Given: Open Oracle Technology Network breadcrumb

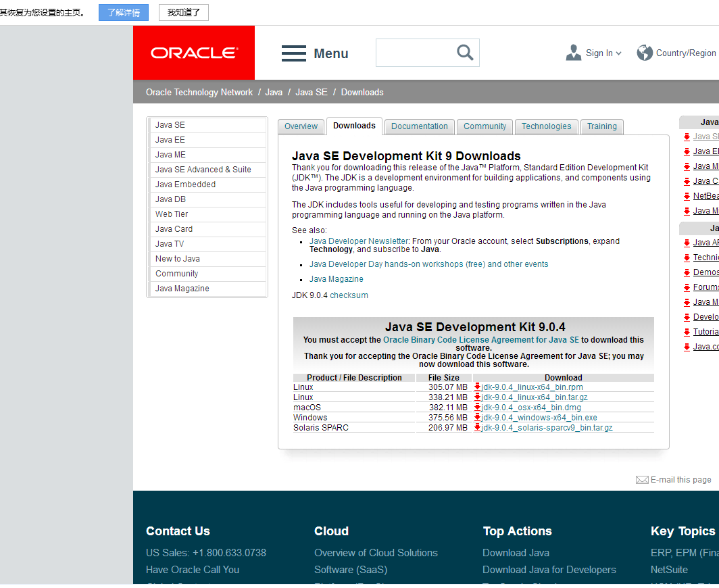Looking at the screenshot, I should tap(199, 92).
